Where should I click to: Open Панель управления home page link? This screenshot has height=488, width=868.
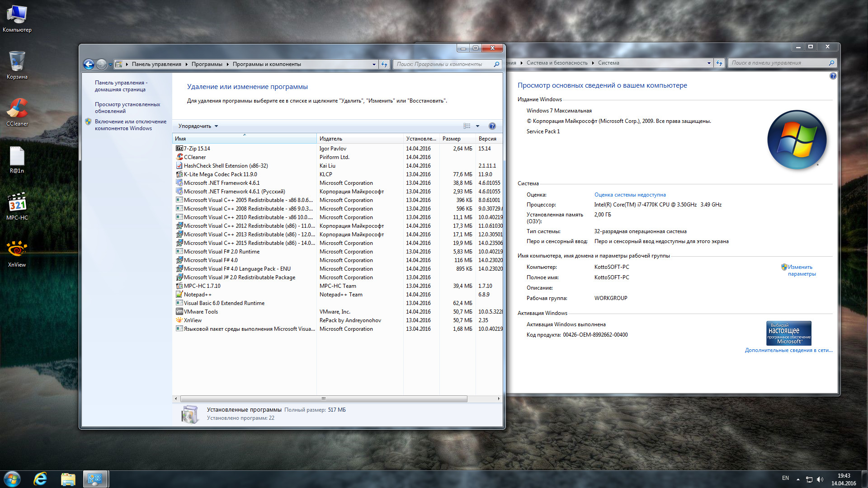(121, 86)
